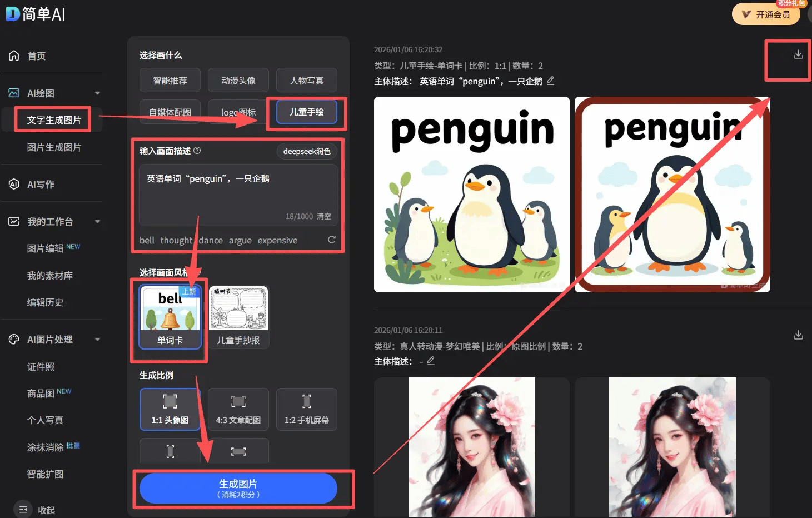Viewport: 812px width, 518px height.
Task: Collapse the AI绘图 sidebar section
Action: click(98, 93)
